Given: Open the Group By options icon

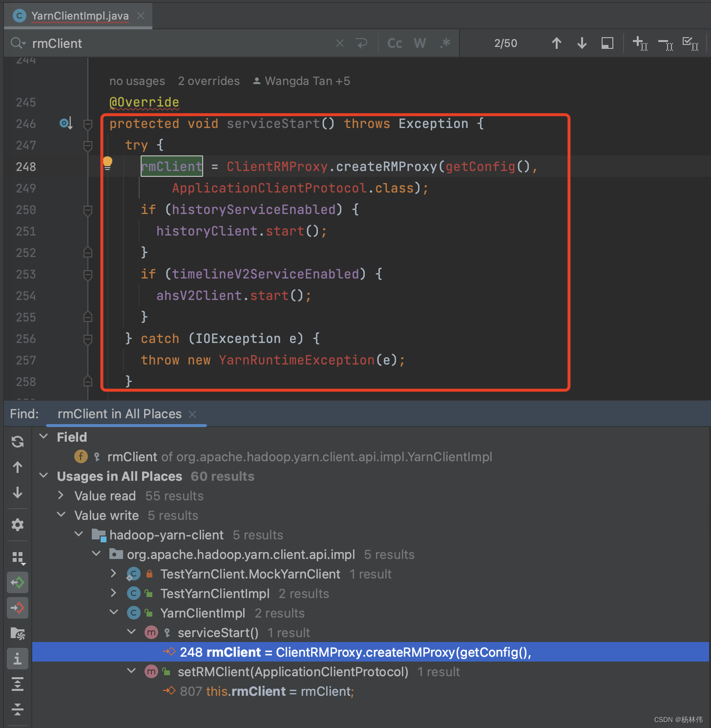Looking at the screenshot, I should point(18,557).
